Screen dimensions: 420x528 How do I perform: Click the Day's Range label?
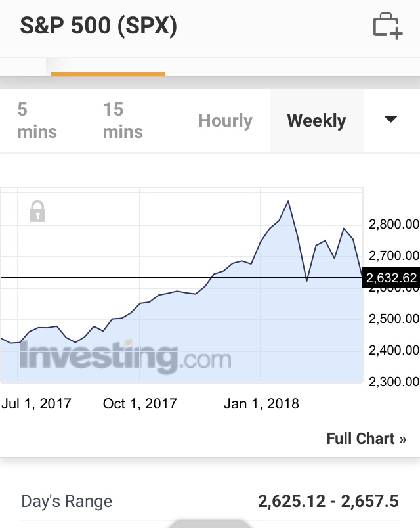(x=67, y=501)
